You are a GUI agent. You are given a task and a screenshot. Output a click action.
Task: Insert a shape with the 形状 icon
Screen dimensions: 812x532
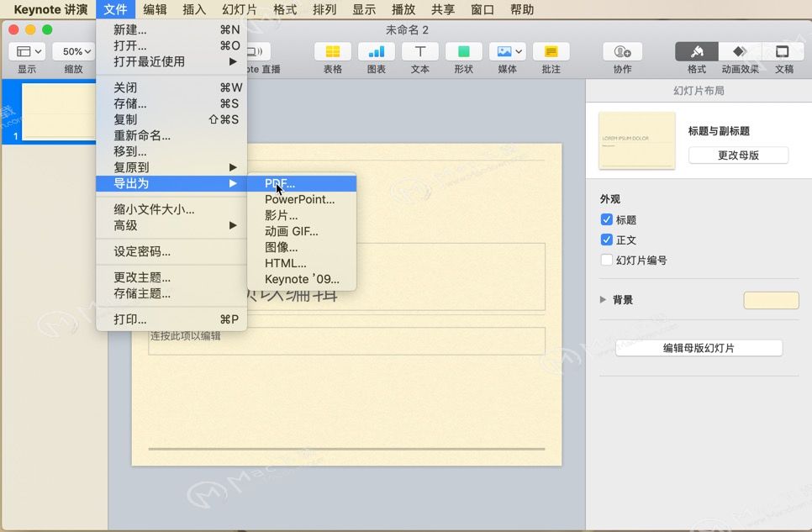pos(463,51)
